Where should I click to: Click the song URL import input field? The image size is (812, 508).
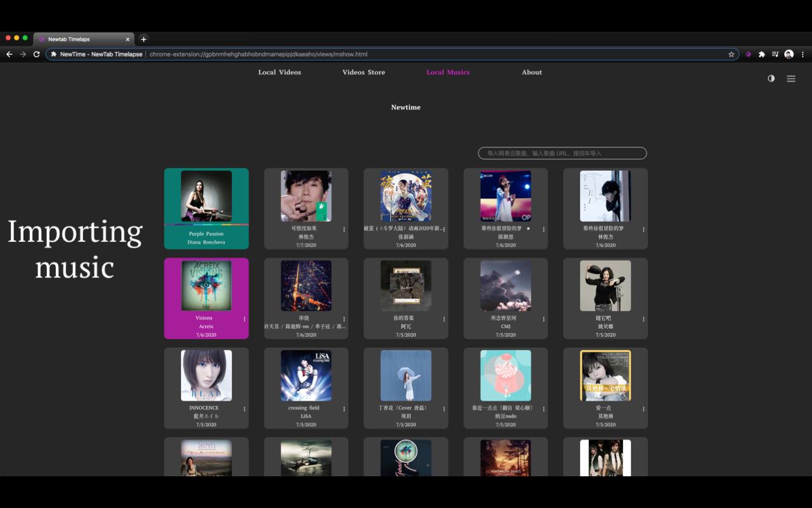pyautogui.click(x=562, y=153)
